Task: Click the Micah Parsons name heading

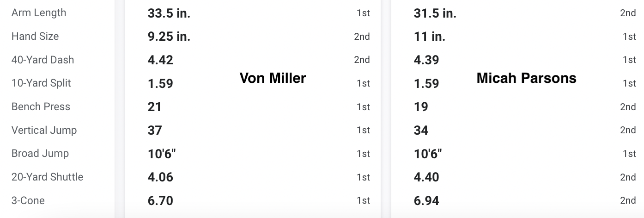Action: click(x=526, y=78)
